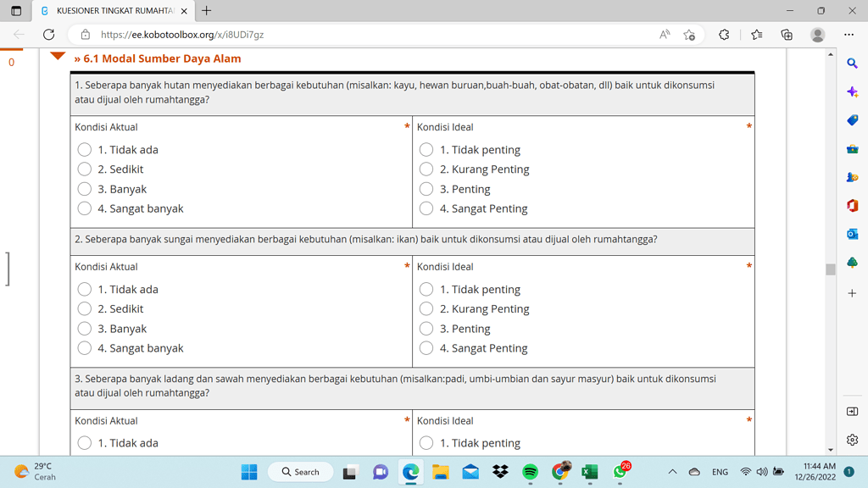Open the Office icon in Edge sidebar
Image resolution: width=868 pixels, height=488 pixels.
coord(853,206)
